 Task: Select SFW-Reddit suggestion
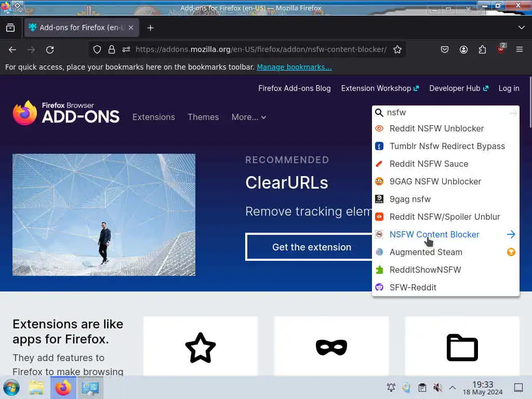(445, 287)
